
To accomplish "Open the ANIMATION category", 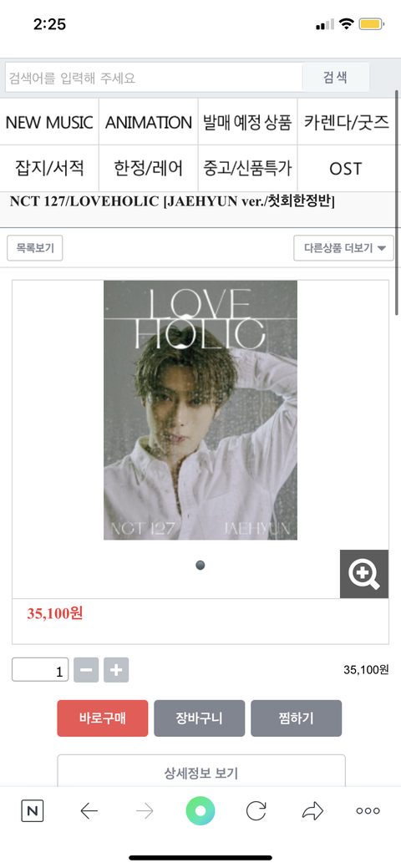I will click(149, 122).
